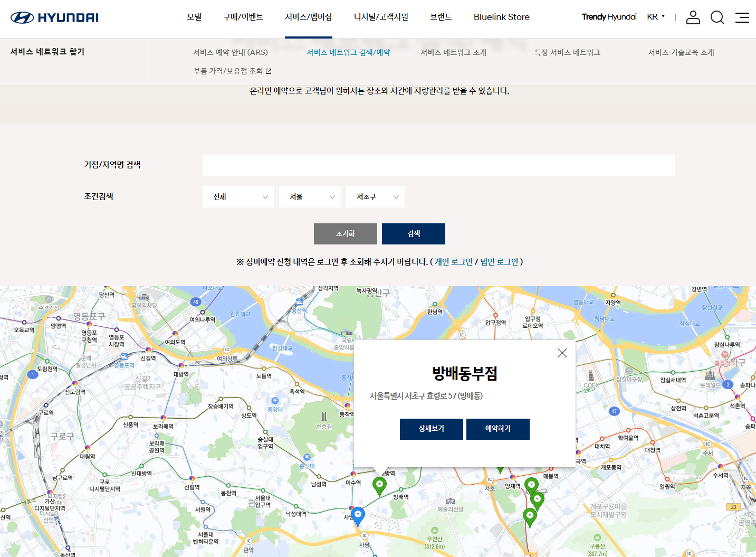The height and width of the screenshot is (557, 756).
Task: Open the 서비스/멤버십 menu
Action: coord(308,17)
